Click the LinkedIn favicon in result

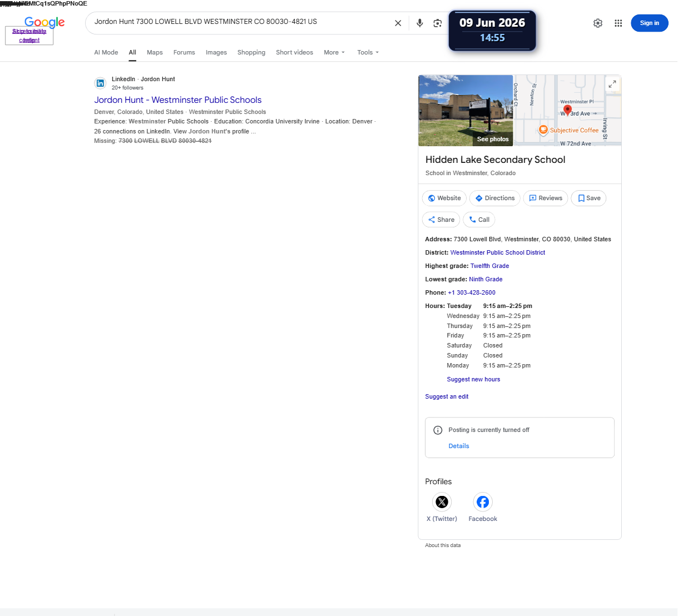100,83
